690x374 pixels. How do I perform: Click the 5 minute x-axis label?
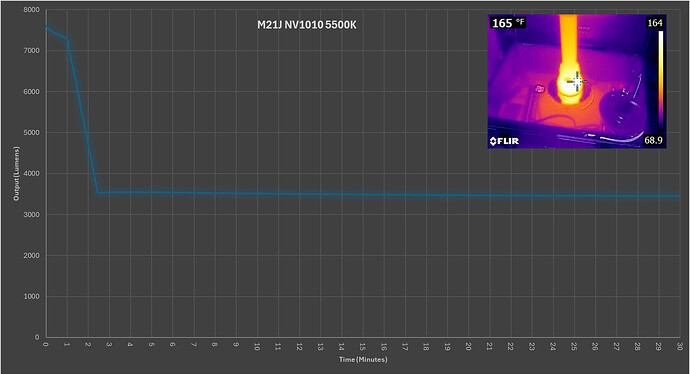151,344
